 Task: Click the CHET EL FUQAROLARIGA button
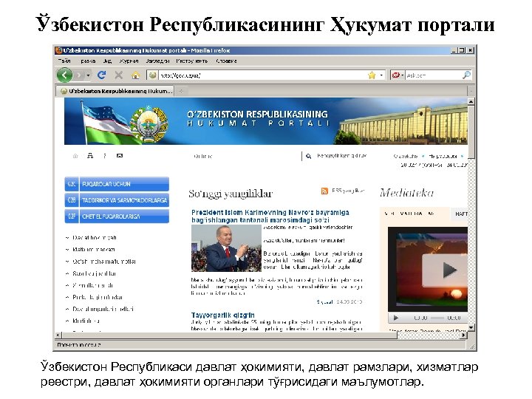tap(117, 216)
